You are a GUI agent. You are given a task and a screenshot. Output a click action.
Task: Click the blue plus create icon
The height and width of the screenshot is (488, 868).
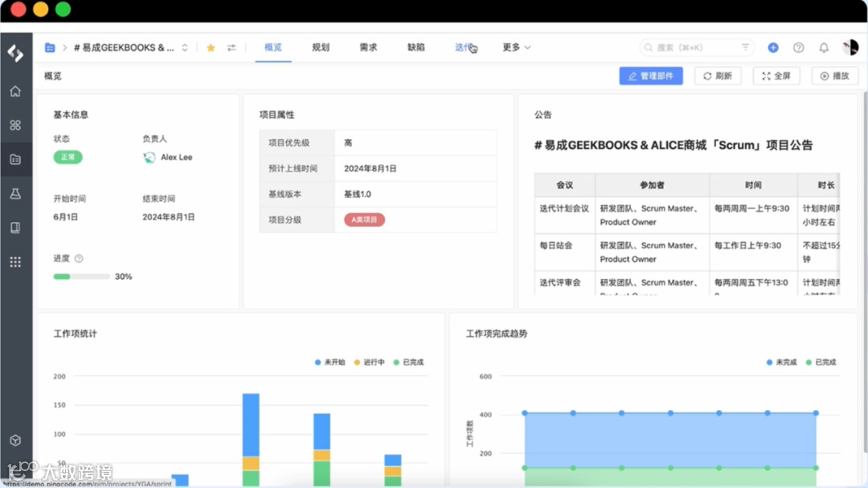click(772, 47)
